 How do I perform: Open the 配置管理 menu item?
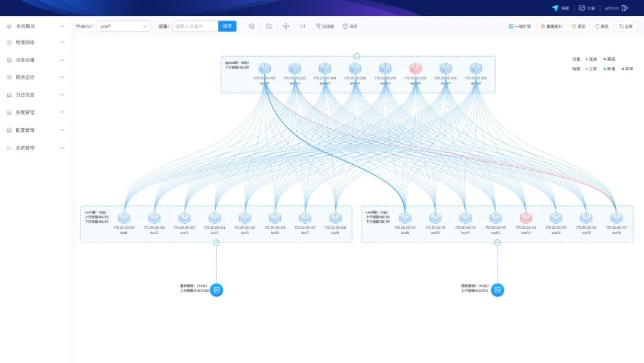[35, 130]
